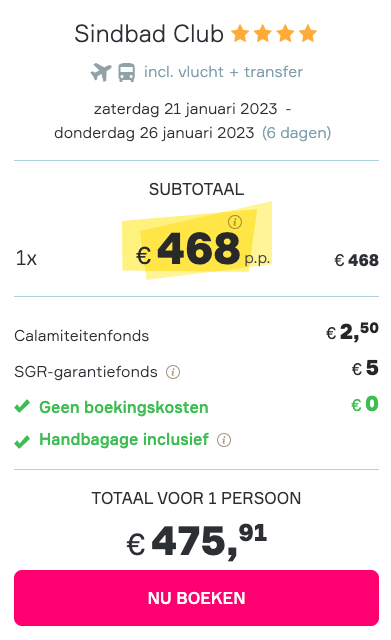The height and width of the screenshot is (640, 391).
Task: Click the NU BOEKEN button
Action: tap(196, 598)
